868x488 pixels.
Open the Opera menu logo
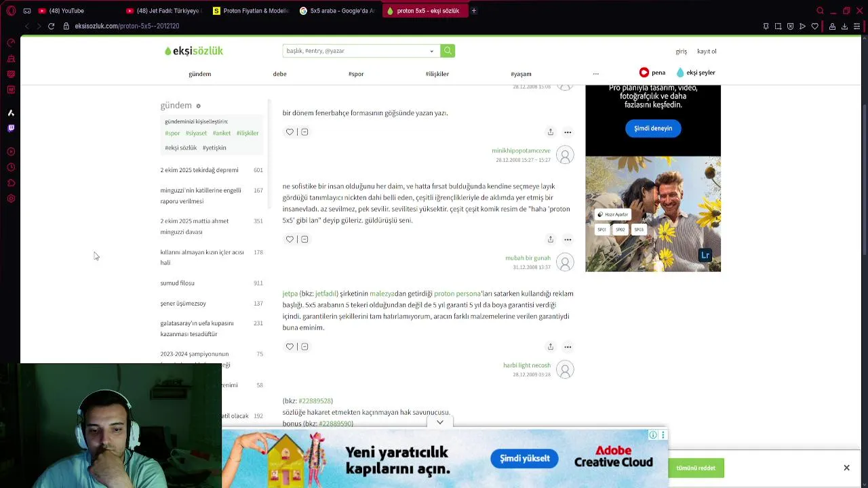point(11,11)
